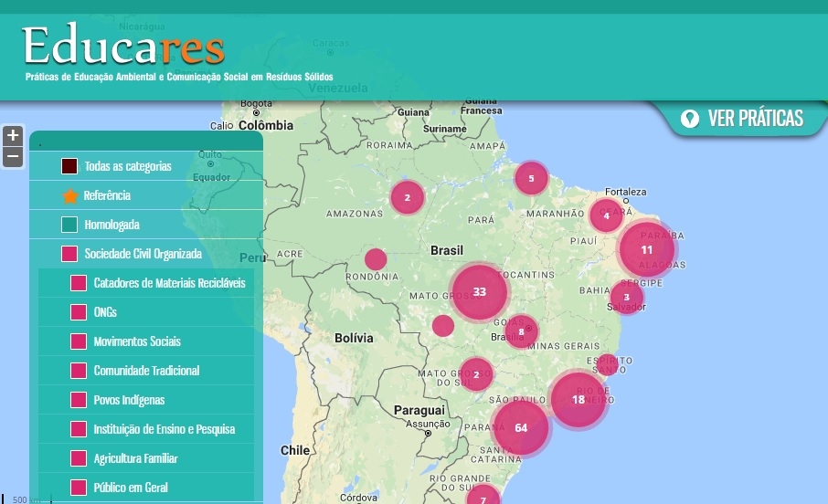Select the Movimentos Sociais label
828x504 pixels.
(x=137, y=341)
